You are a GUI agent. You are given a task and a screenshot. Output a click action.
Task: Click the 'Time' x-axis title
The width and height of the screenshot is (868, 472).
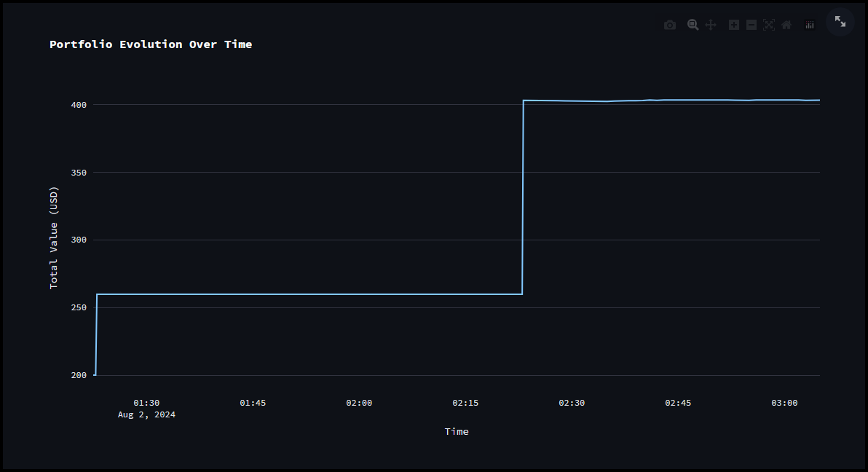[457, 432]
